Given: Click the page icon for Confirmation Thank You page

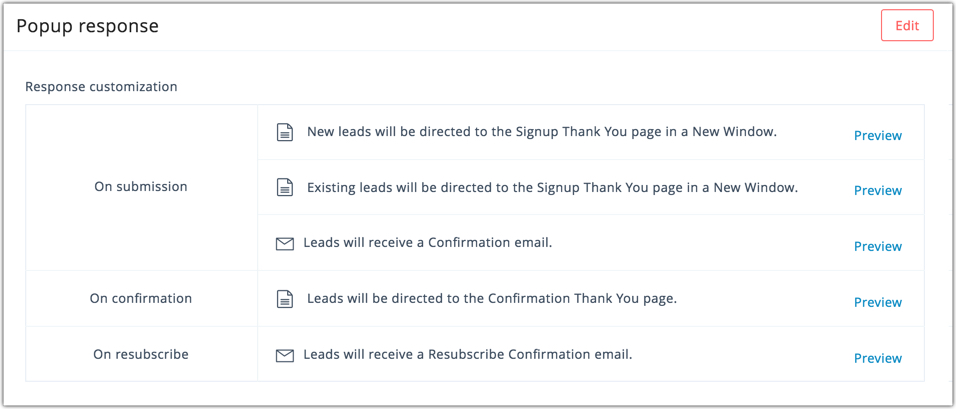Looking at the screenshot, I should click(285, 299).
